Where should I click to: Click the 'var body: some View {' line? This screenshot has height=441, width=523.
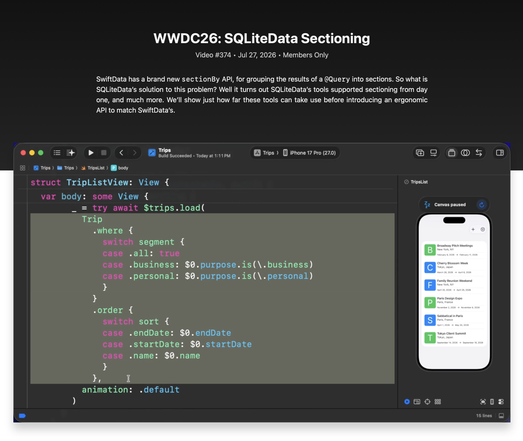pyautogui.click(x=94, y=196)
